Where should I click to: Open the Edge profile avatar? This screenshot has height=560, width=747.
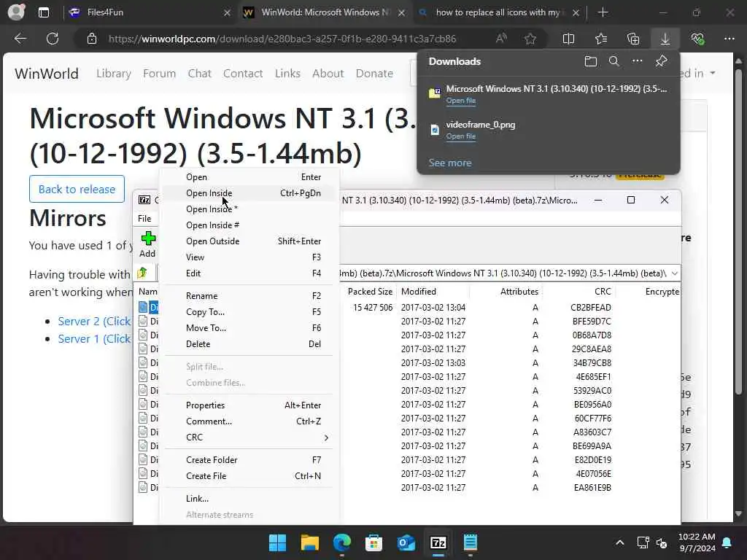tap(17, 12)
